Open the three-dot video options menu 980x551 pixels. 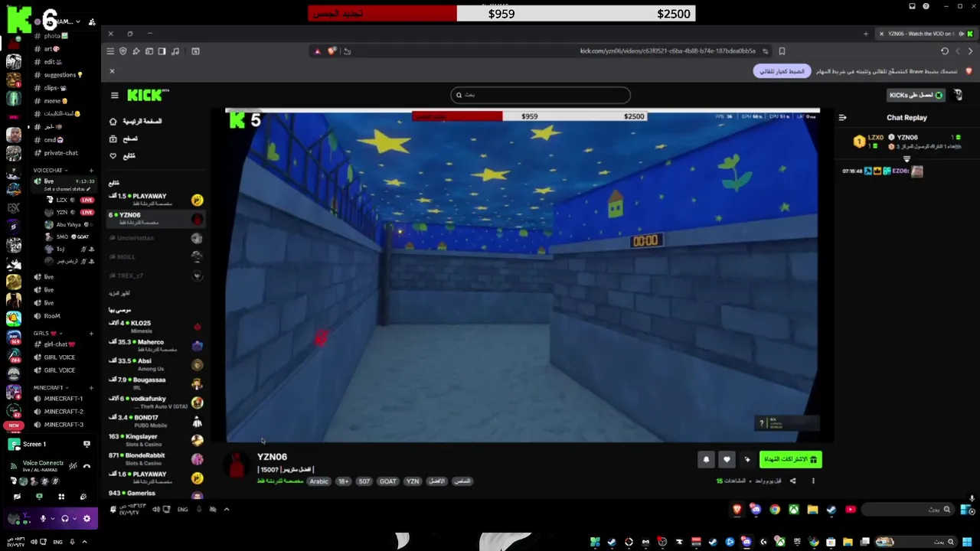(813, 481)
